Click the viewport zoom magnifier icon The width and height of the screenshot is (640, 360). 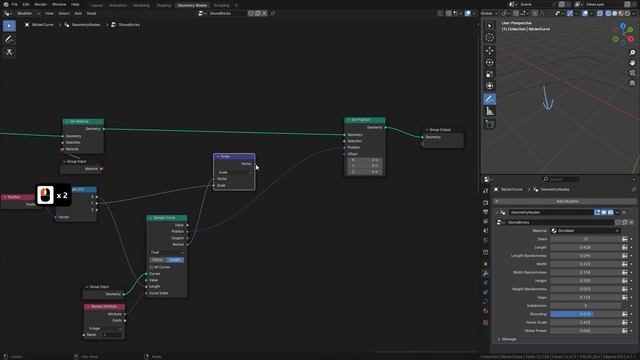632,53
